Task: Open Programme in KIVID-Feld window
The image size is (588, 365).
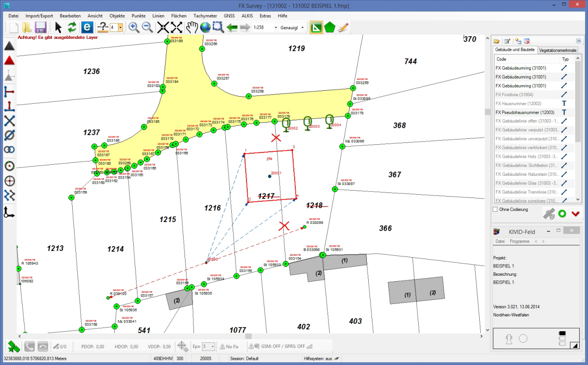Action: point(519,241)
